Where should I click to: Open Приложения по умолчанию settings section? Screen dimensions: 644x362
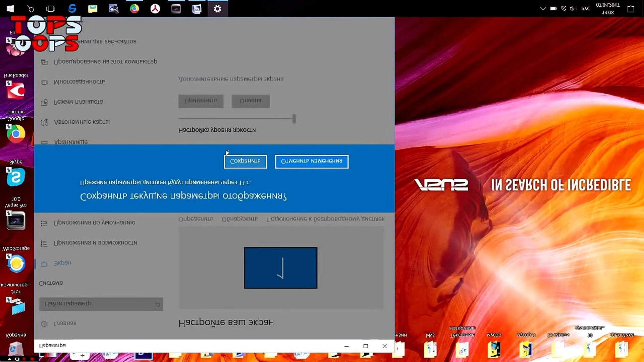[x=94, y=223]
